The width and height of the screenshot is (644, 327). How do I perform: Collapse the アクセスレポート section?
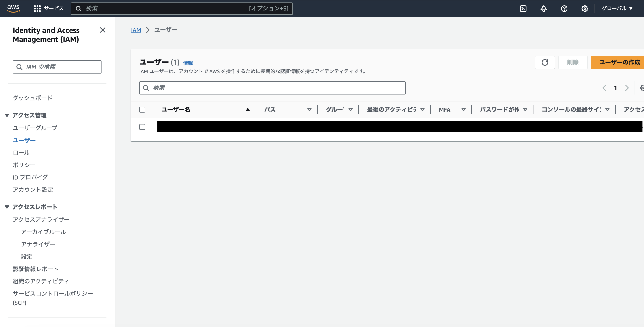pyautogui.click(x=7, y=207)
